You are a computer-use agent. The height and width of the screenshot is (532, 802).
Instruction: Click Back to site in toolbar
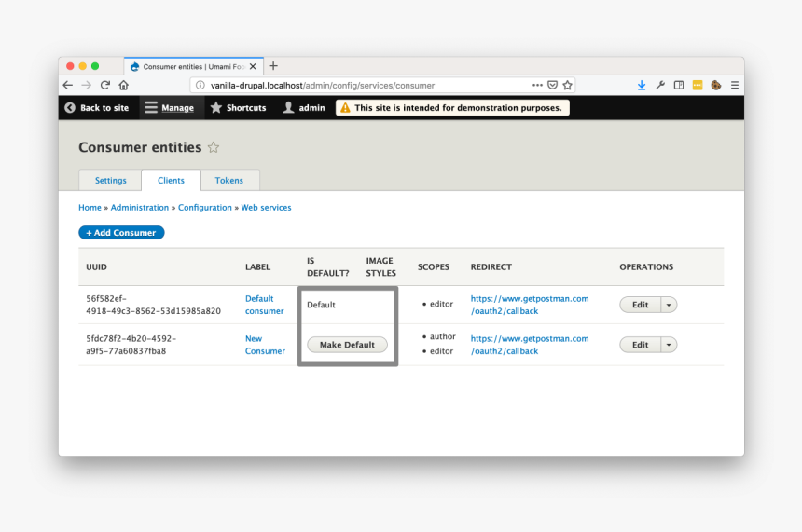click(x=97, y=108)
